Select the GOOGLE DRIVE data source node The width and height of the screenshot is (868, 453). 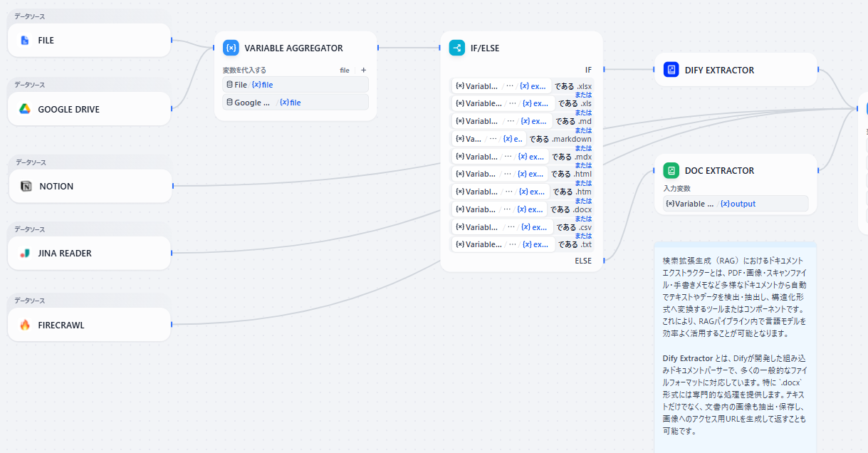click(x=90, y=109)
